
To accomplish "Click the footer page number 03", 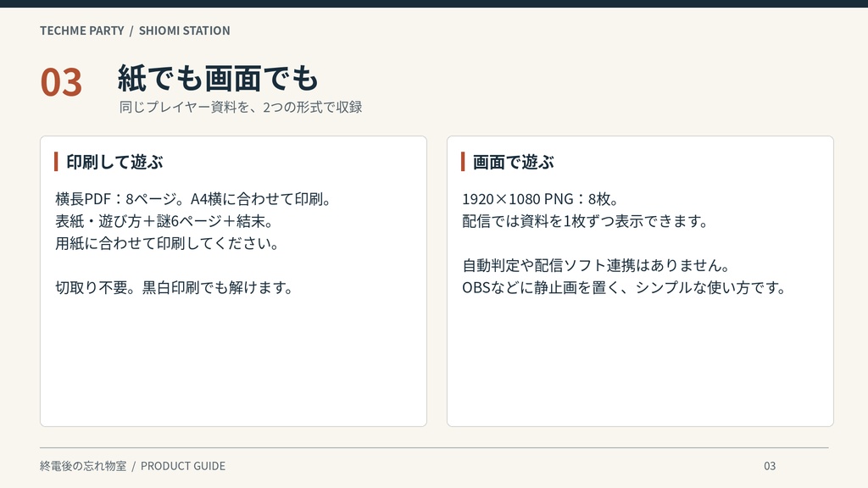I will point(770,466).
